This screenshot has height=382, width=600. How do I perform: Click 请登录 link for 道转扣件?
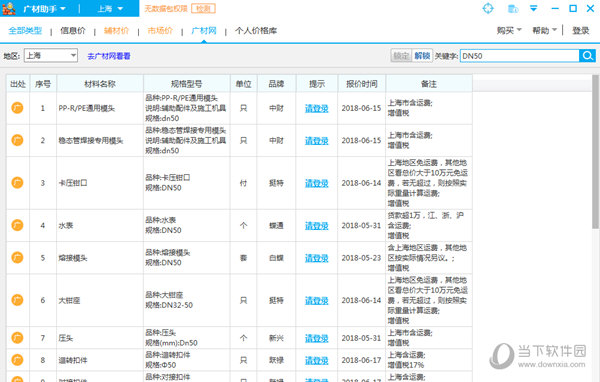(x=316, y=361)
